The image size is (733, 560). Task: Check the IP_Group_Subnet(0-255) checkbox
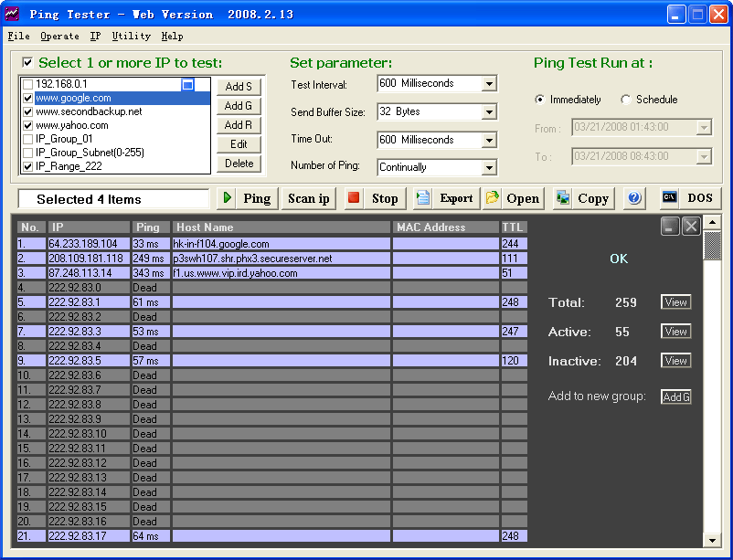[28, 153]
